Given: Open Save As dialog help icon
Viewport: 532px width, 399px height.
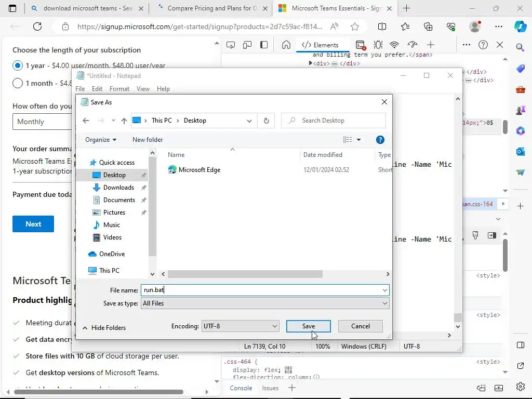Looking at the screenshot, I should point(380,140).
